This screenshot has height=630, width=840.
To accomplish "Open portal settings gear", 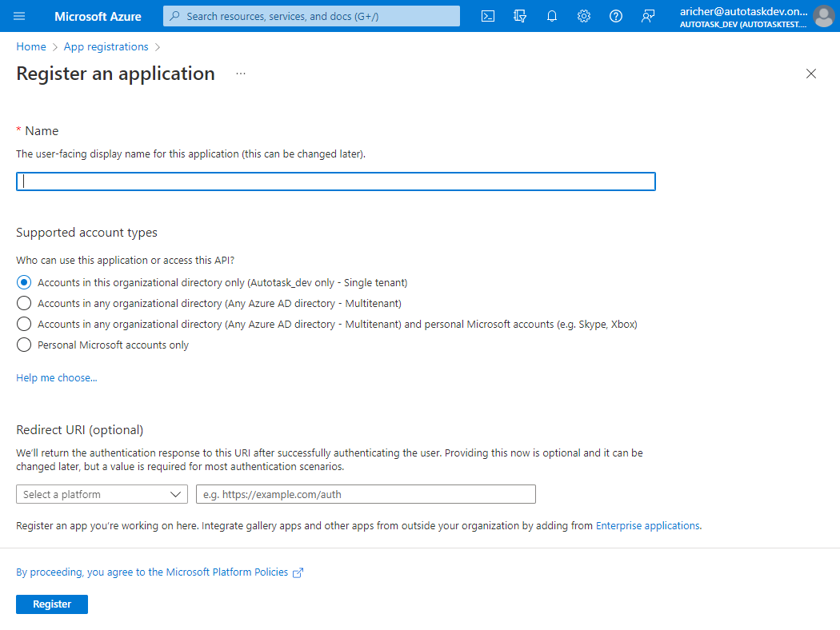I will click(584, 16).
